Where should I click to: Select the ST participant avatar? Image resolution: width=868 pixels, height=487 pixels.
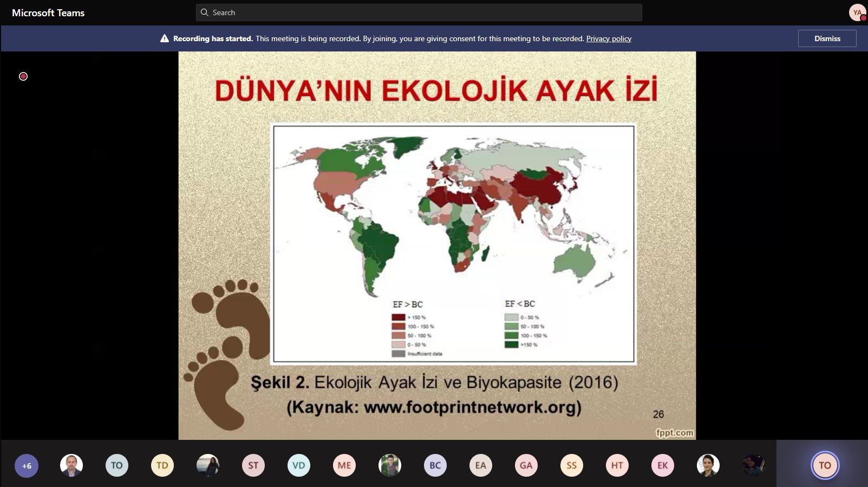[253, 465]
